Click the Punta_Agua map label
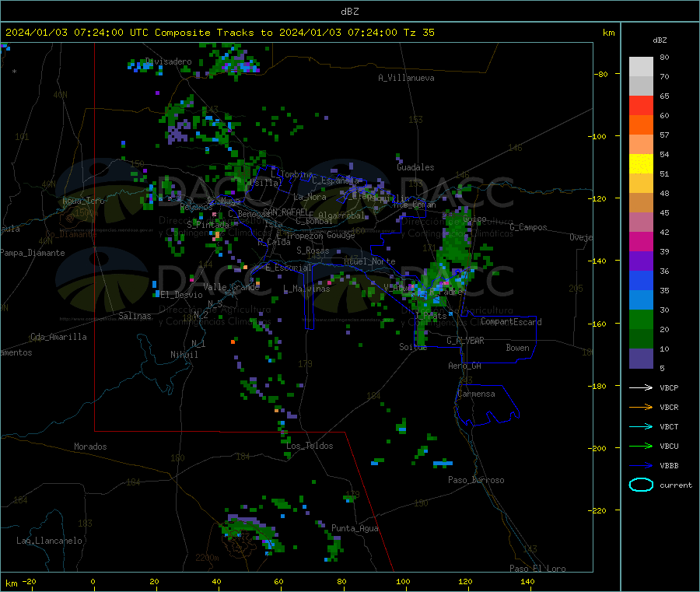 pos(355,528)
